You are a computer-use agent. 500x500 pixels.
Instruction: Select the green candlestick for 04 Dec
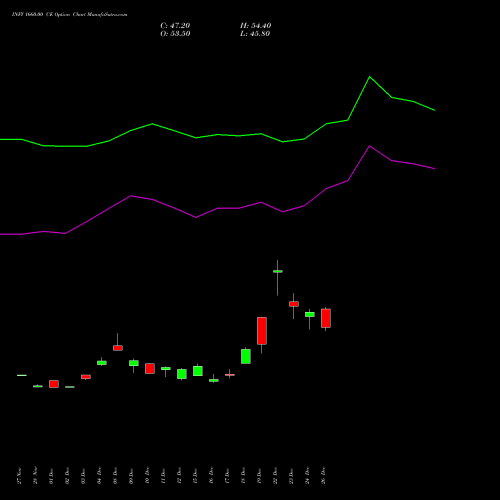(102, 363)
